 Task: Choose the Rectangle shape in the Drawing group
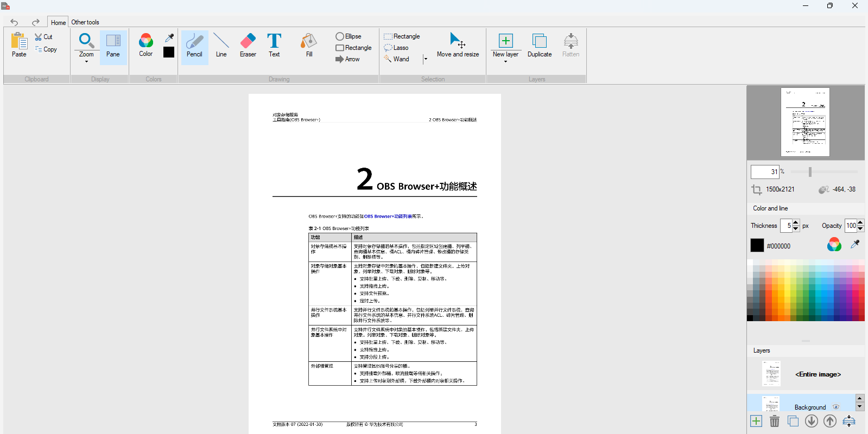(353, 48)
